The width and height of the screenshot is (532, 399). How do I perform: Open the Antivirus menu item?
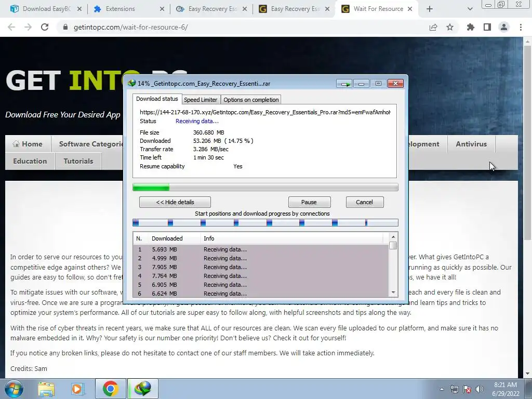[x=471, y=144]
